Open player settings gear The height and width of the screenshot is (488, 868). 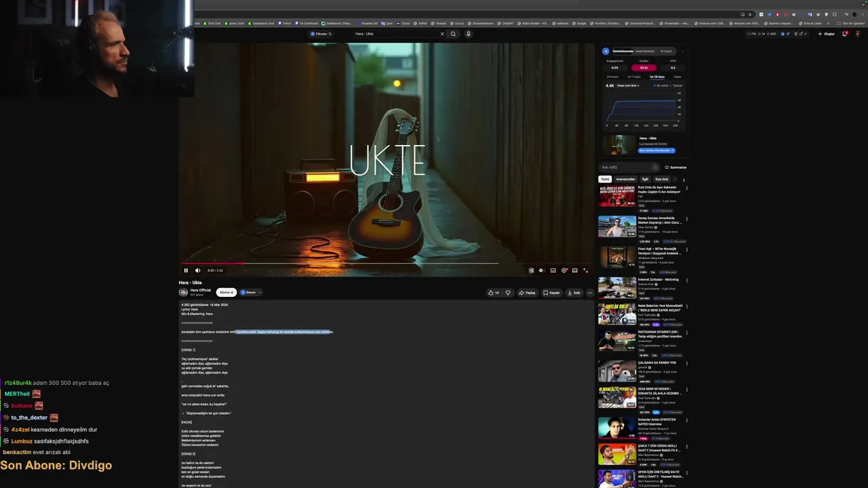[564, 270]
